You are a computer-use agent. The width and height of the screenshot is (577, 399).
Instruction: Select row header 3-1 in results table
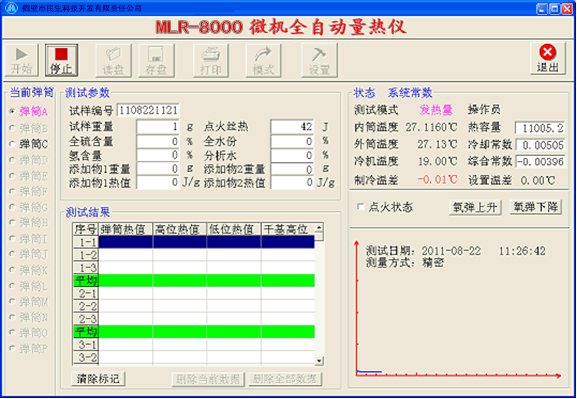(x=86, y=345)
